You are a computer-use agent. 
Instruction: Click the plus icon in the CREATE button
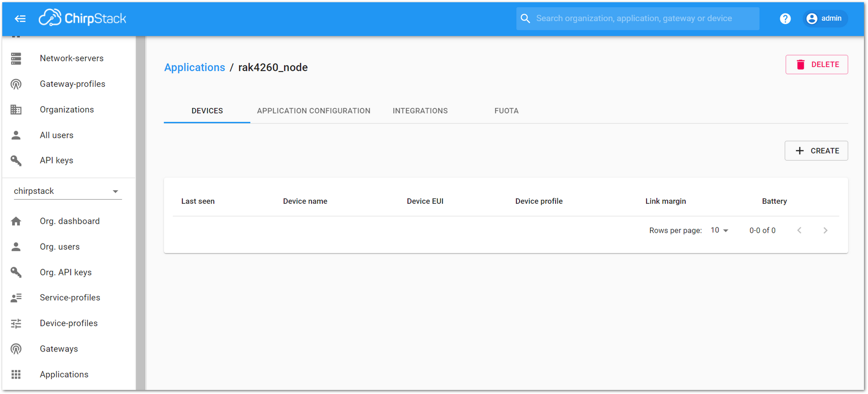point(800,151)
